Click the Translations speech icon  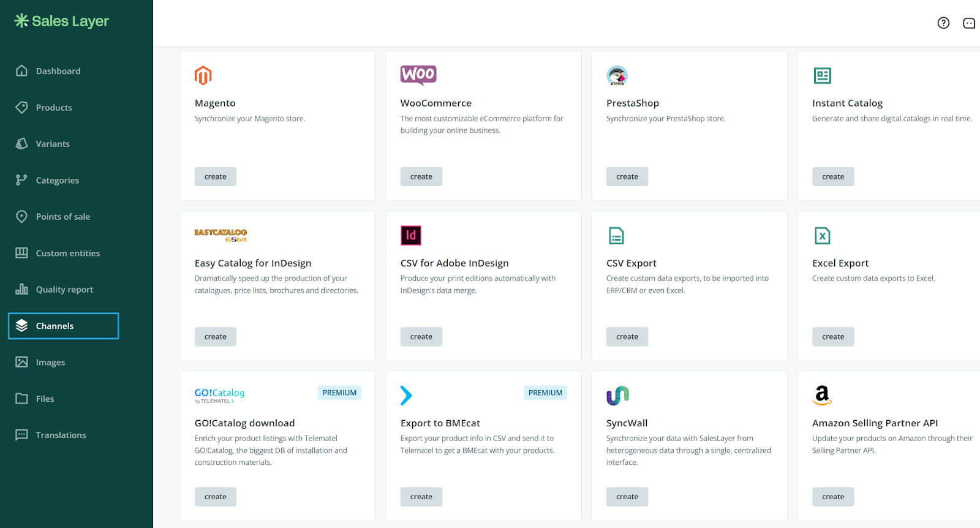[21, 435]
